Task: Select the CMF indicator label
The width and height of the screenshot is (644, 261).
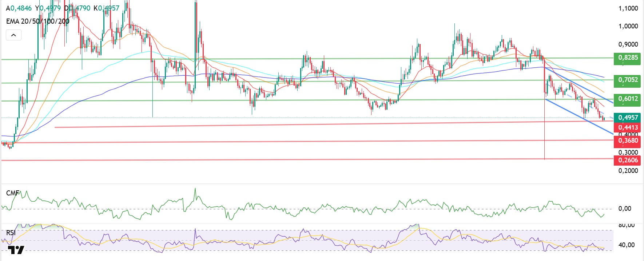Action: (12, 193)
